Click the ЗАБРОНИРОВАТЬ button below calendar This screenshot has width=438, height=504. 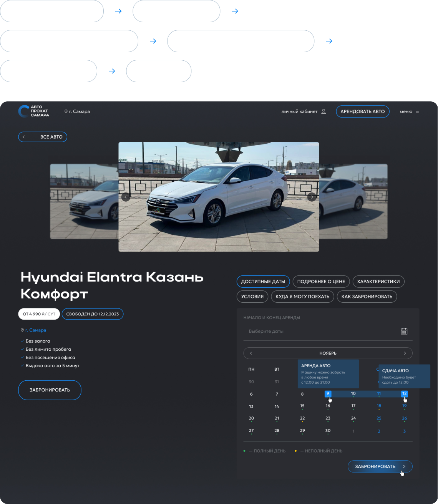coord(380,466)
